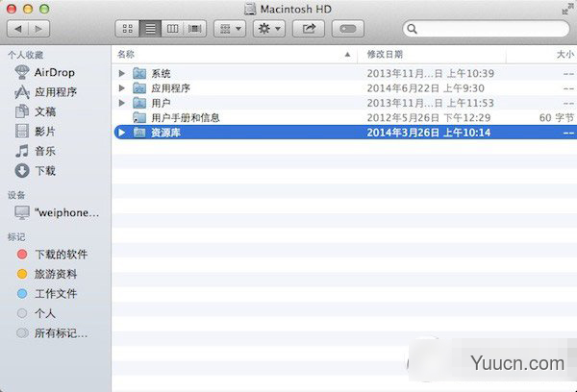Click the Edit Tags toolbar button

[348, 29]
